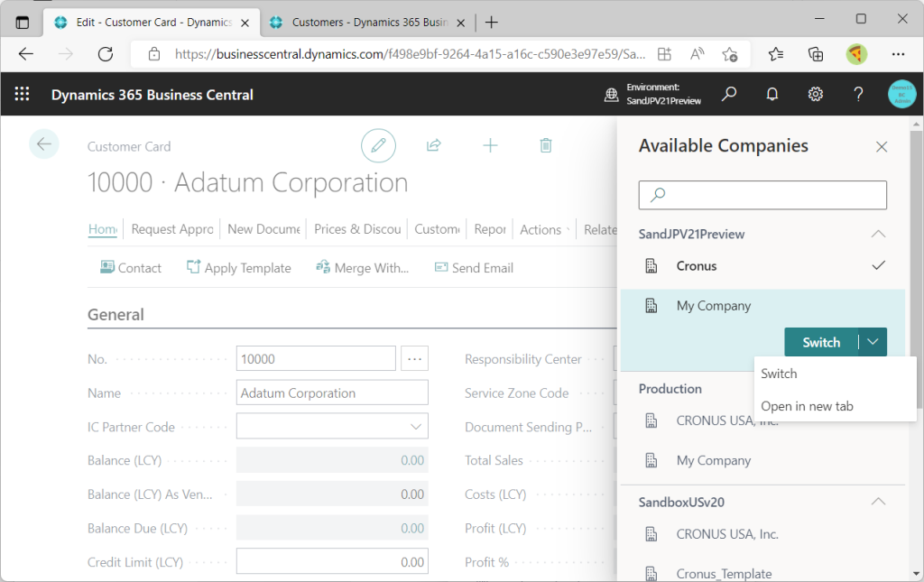Open a new browser tab
The width and height of the screenshot is (924, 582).
(x=492, y=23)
